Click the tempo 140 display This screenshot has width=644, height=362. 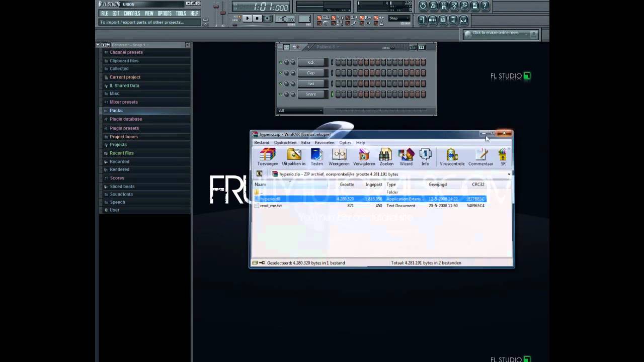coord(285,19)
